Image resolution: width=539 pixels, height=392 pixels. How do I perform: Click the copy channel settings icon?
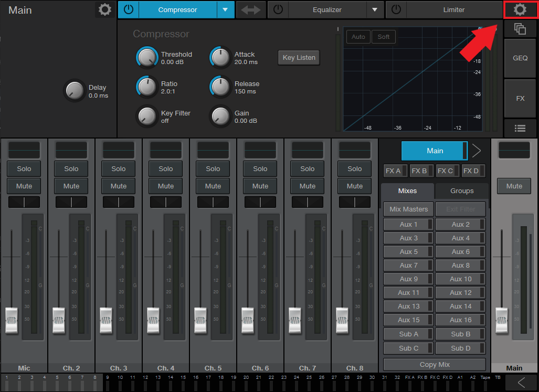point(520,29)
